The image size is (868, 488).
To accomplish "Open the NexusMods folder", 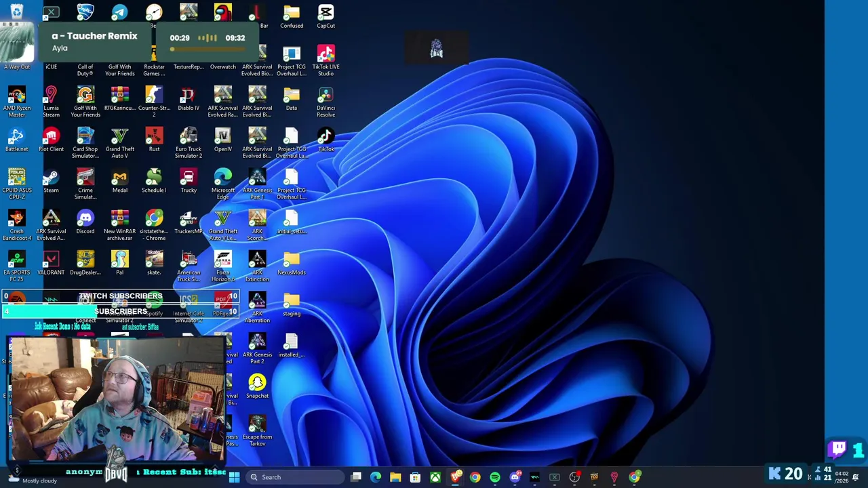I will point(292,263).
